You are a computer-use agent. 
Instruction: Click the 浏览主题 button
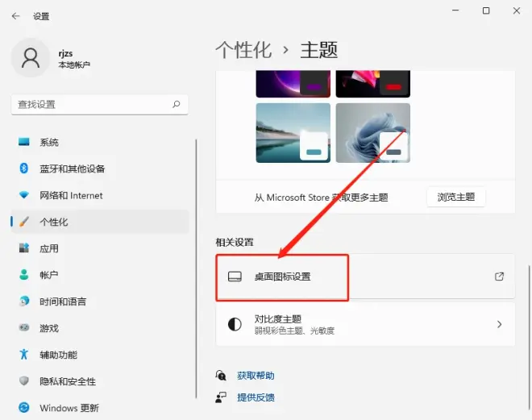pyautogui.click(x=456, y=197)
